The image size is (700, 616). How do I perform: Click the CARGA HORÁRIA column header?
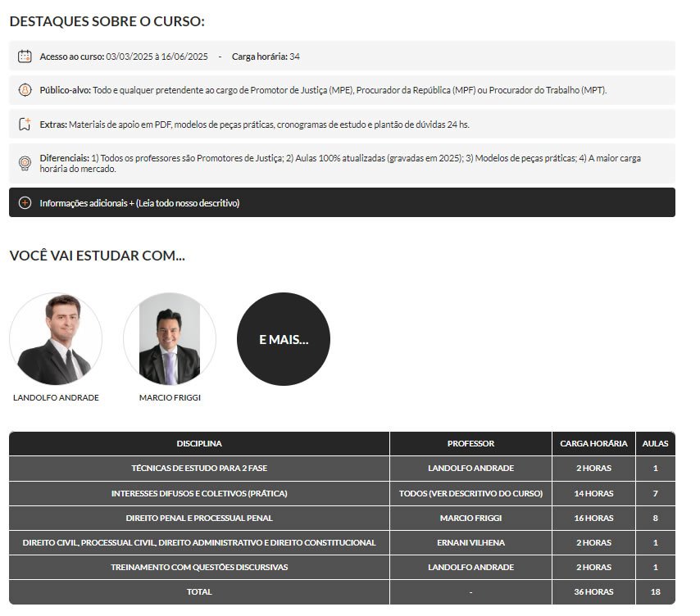click(x=593, y=444)
